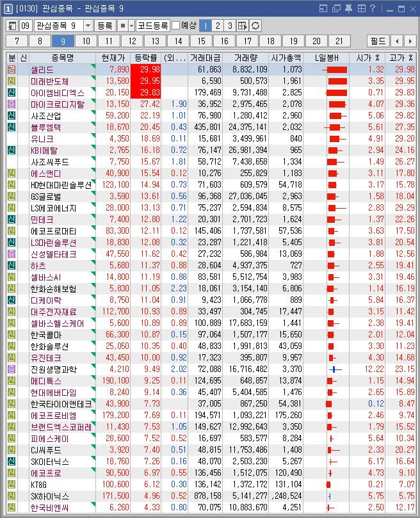Click the 신 badge in 미래반도체 row
The image size is (420, 518).
coord(12,81)
